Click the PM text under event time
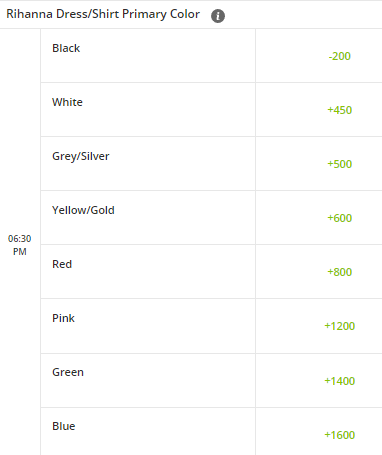This screenshot has height=455, width=382. point(20,252)
